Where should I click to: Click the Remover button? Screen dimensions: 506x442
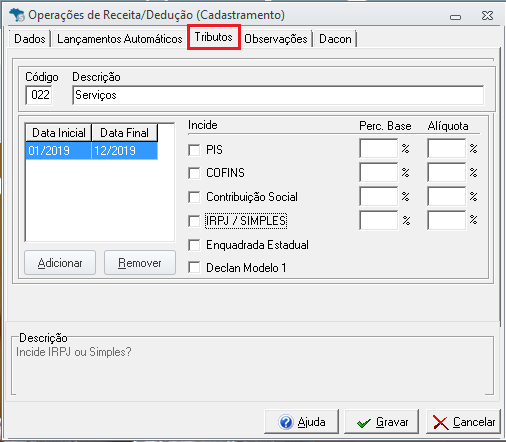tap(140, 263)
